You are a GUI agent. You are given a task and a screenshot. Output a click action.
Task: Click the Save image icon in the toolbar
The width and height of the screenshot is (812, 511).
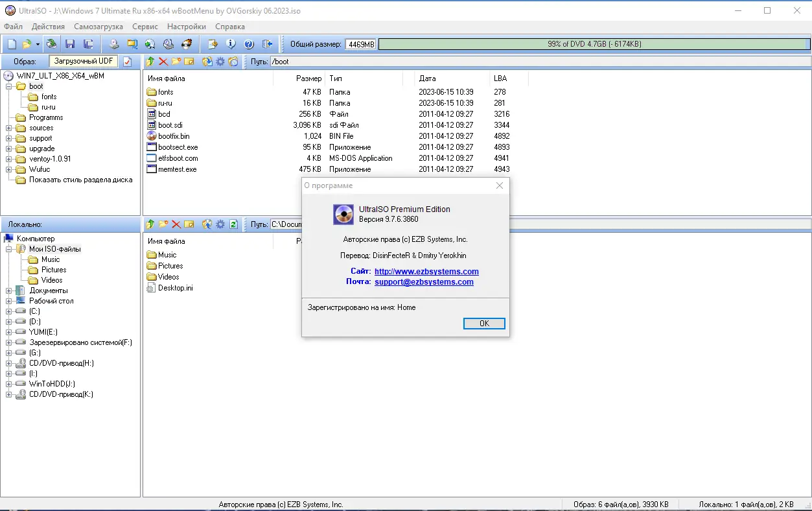pyautogui.click(x=70, y=43)
